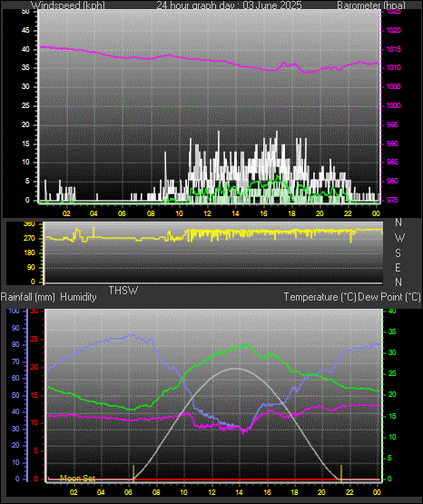The width and height of the screenshot is (423, 504).
Task: Click the 270 degree wind direction tick
Action: click(29, 239)
